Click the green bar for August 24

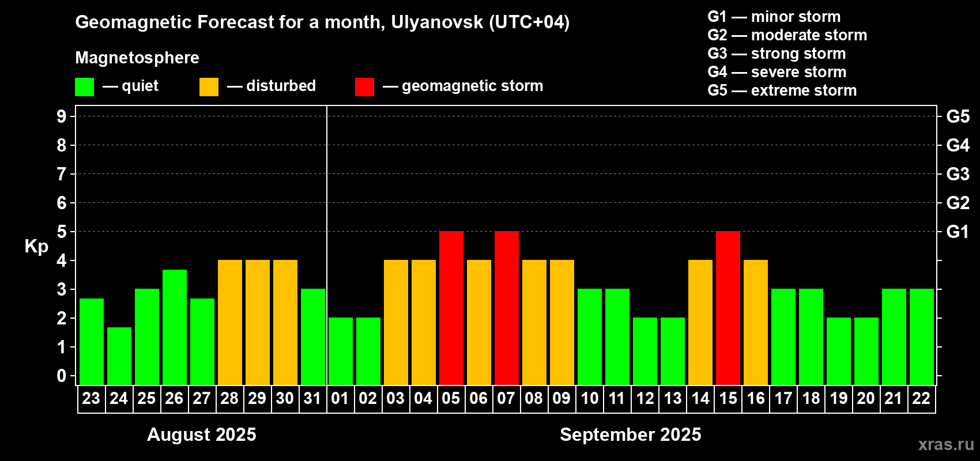click(119, 356)
